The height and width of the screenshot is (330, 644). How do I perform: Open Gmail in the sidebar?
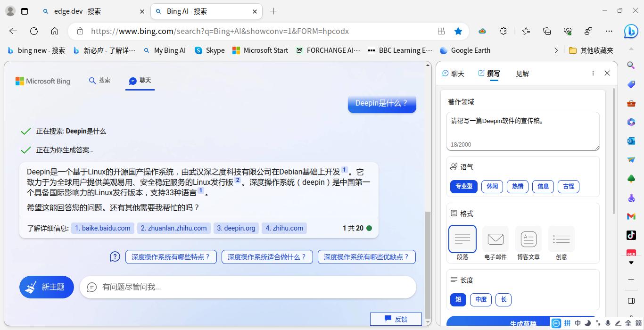[x=631, y=216]
